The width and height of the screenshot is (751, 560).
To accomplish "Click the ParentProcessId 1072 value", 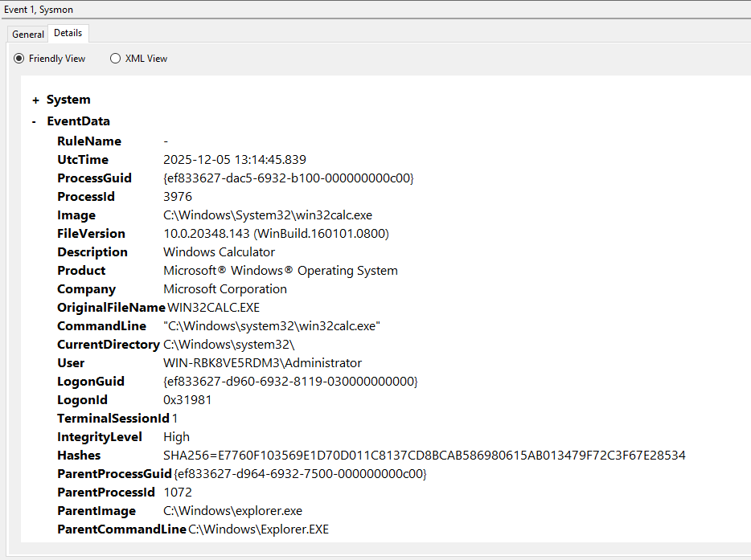I will pos(178,493).
